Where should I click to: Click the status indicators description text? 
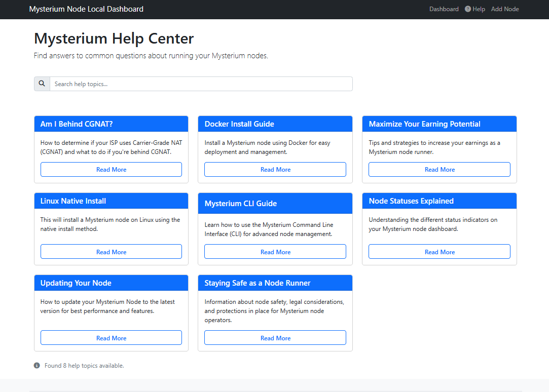[433, 224]
